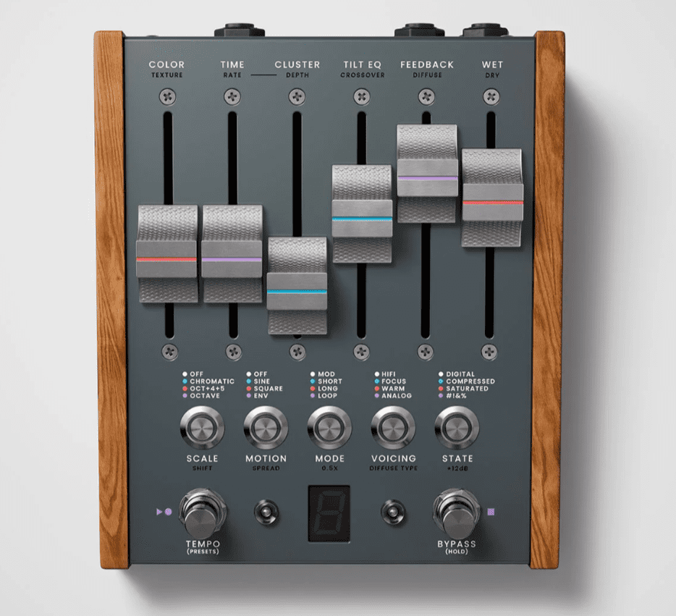
Task: Select the LOOP mode option
Action: (329, 396)
